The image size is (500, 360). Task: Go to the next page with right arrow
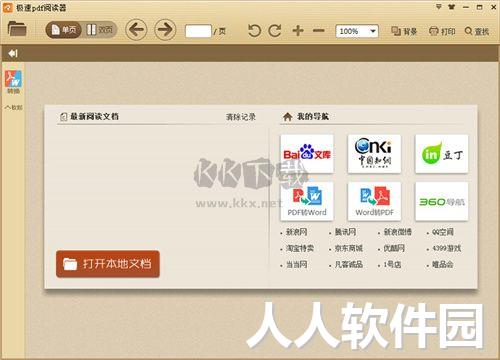click(165, 30)
